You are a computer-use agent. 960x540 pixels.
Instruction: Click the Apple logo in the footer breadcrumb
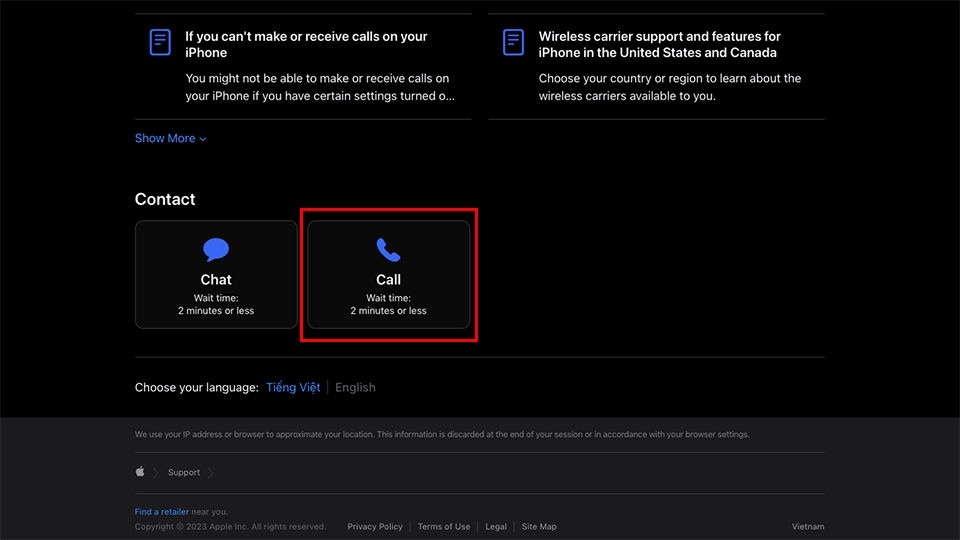(x=140, y=471)
